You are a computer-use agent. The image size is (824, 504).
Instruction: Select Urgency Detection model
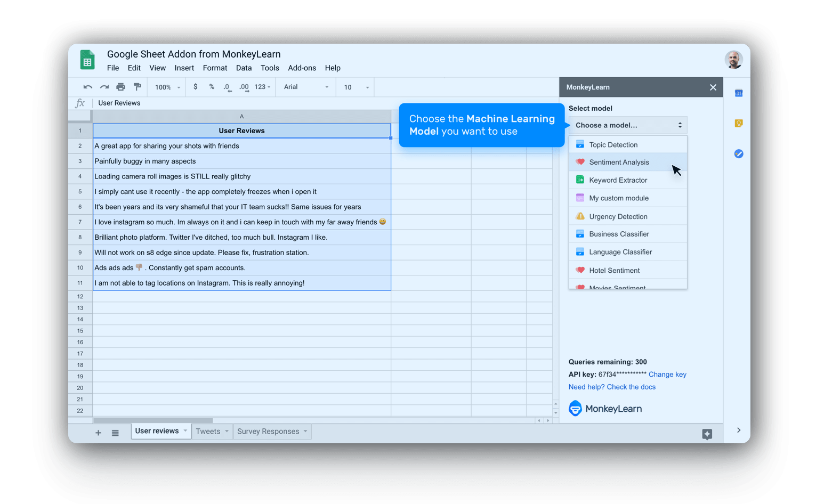tap(628, 216)
